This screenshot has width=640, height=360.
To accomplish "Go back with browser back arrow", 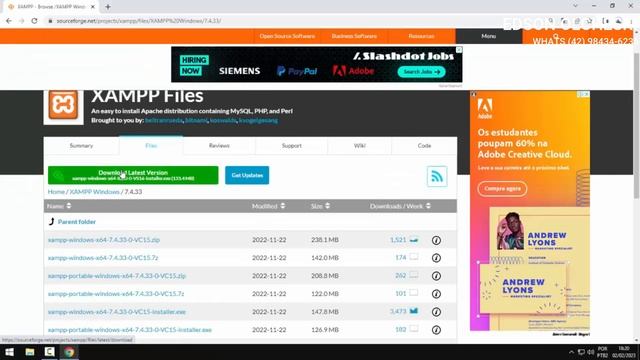I will pyautogui.click(x=9, y=21).
